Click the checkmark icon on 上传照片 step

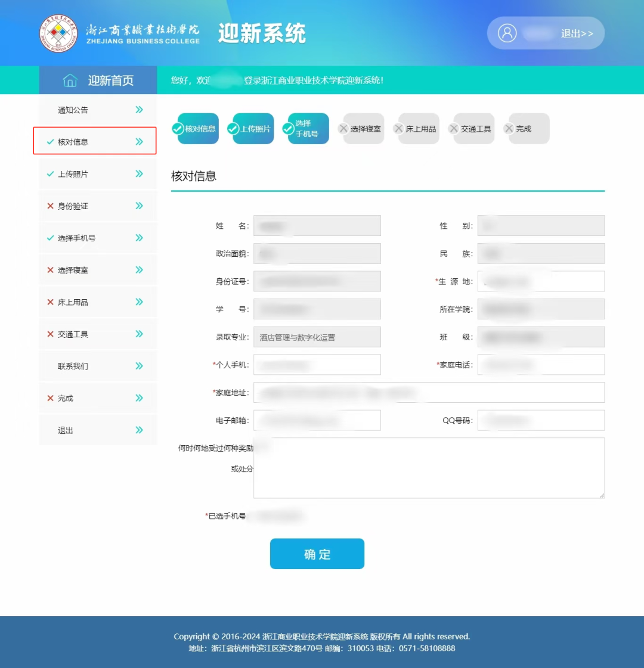tap(233, 129)
